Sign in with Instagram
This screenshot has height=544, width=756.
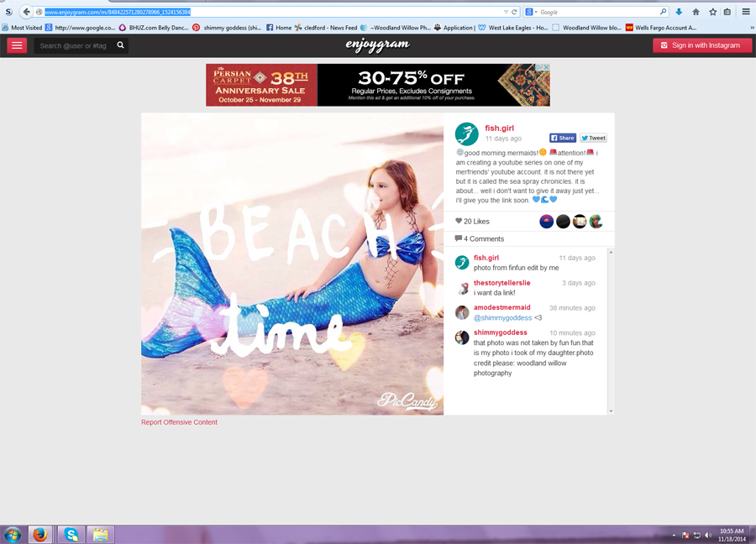(x=701, y=45)
